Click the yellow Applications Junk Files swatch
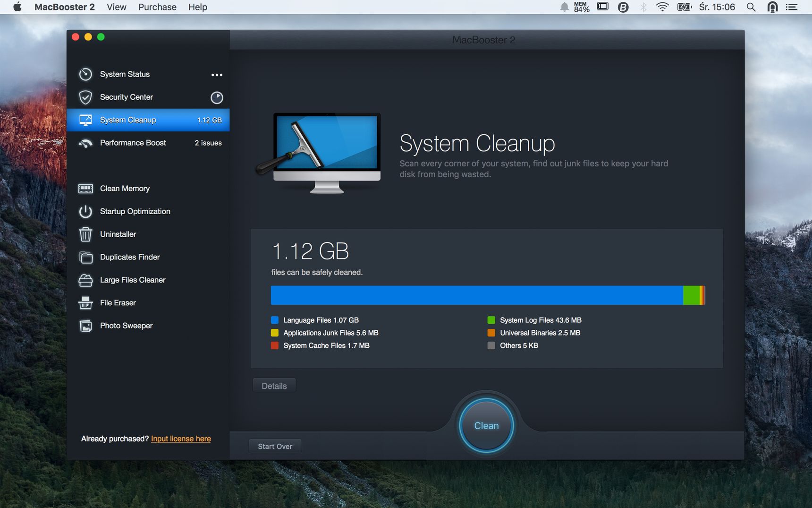The height and width of the screenshot is (508, 812). pos(275,333)
